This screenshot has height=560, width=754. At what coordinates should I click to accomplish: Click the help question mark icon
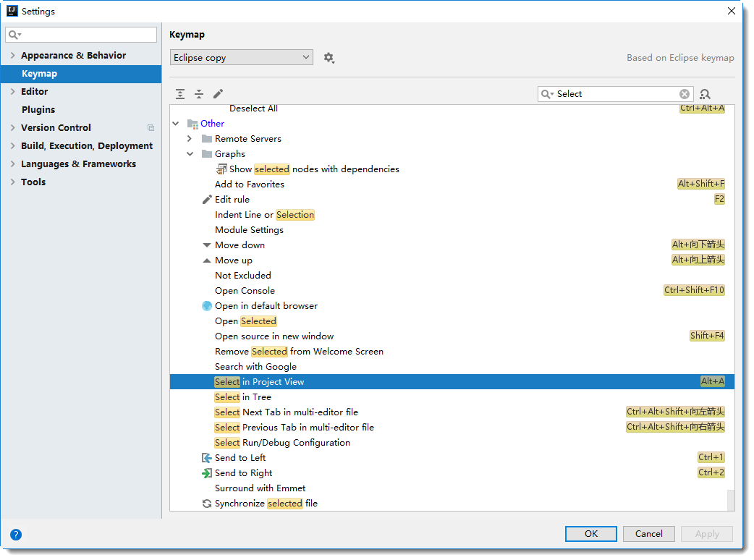tap(16, 535)
